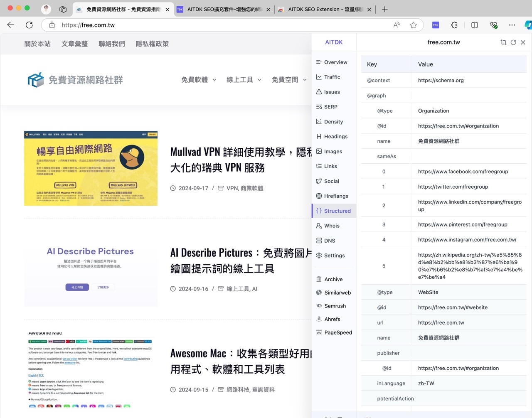Add this page to favorites
The height and width of the screenshot is (418, 532).
(413, 25)
